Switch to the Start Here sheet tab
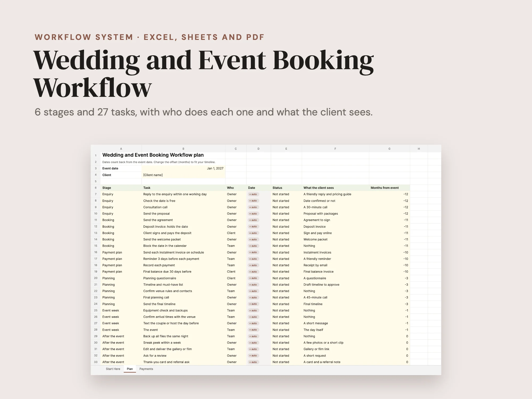Viewport: 532px width, 399px height. 113,369
